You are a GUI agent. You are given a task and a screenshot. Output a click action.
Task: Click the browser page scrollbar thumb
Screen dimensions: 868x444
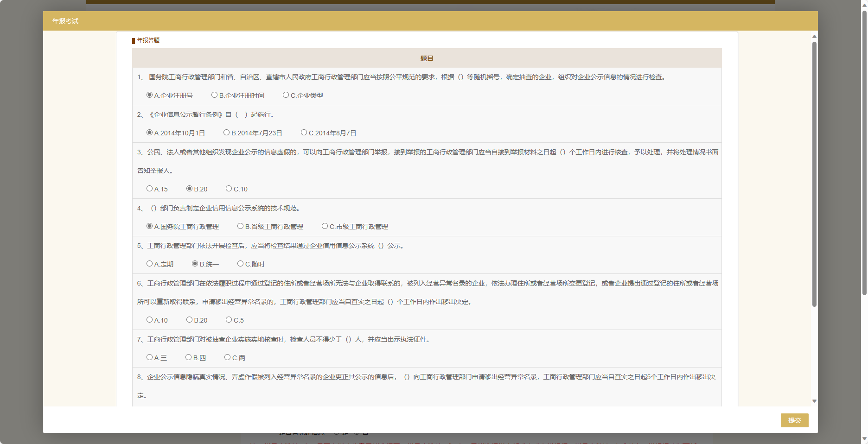pyautogui.click(x=864, y=153)
